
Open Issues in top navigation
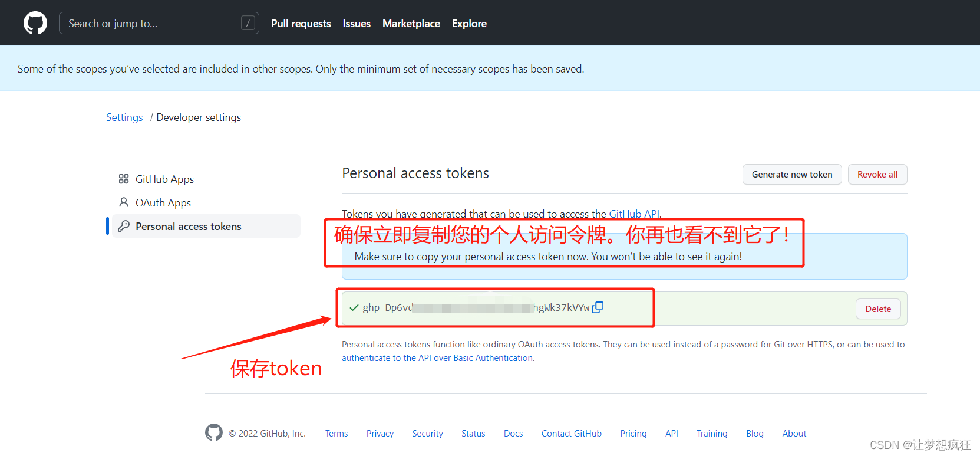(x=357, y=24)
